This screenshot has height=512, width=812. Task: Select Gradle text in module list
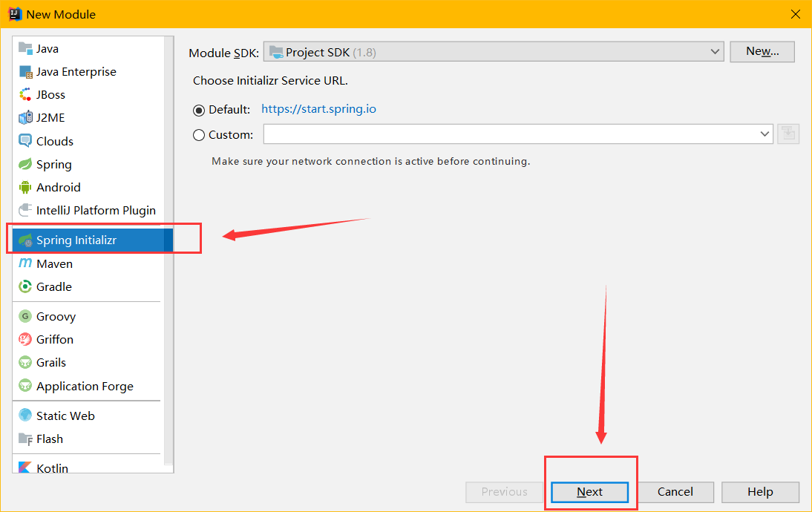coord(54,286)
